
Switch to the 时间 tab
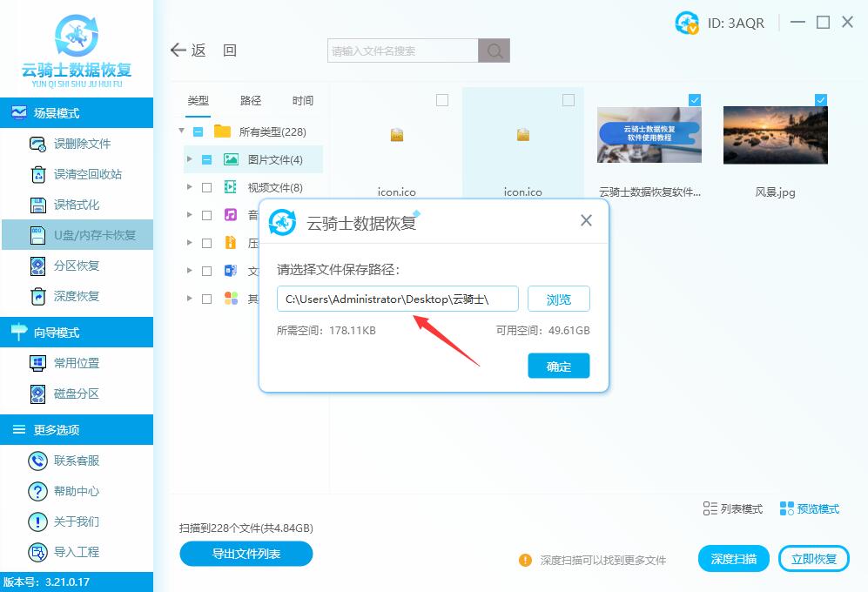pyautogui.click(x=303, y=101)
